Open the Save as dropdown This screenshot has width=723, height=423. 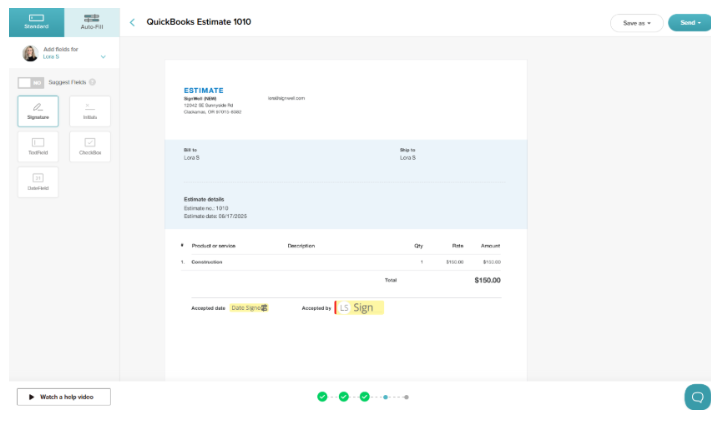pos(636,22)
